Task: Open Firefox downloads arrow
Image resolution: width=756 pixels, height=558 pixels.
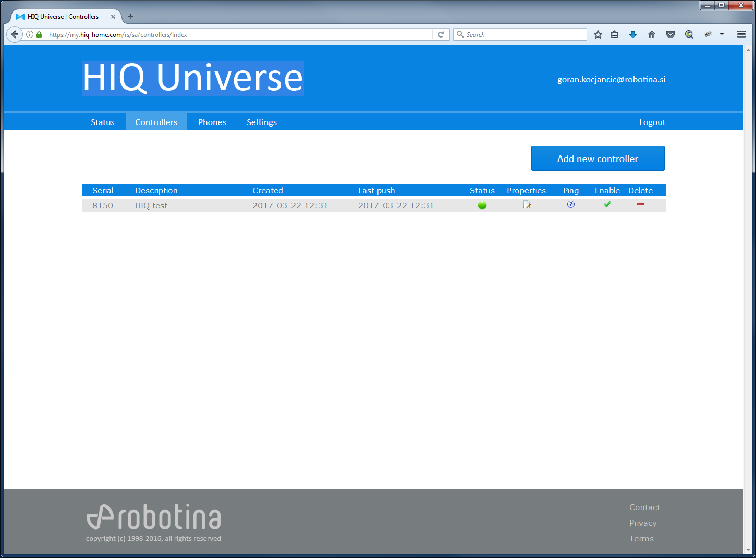Action: [x=633, y=34]
